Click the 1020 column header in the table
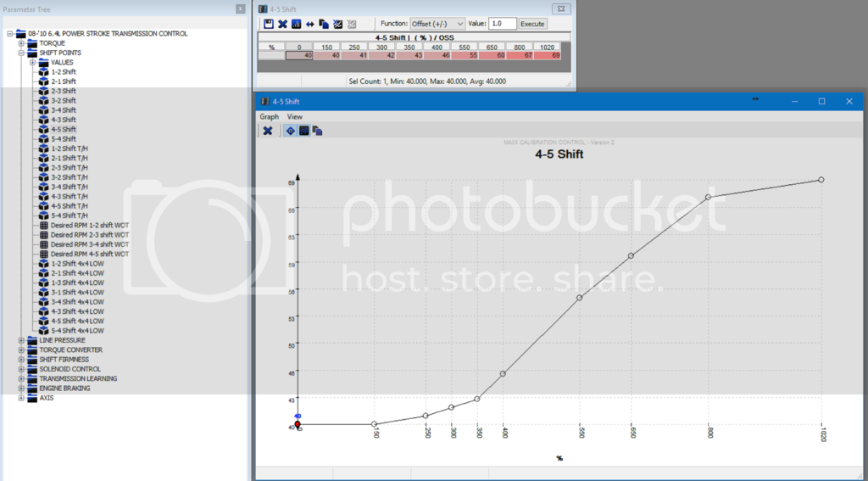Viewport: 868px width, 481px height. (547, 48)
